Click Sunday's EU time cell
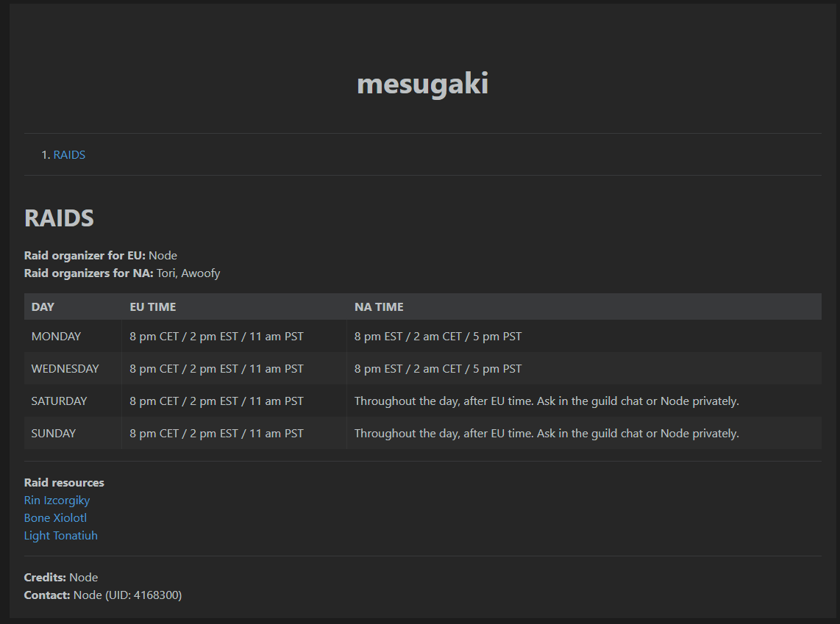The width and height of the screenshot is (840, 624). tap(234, 434)
